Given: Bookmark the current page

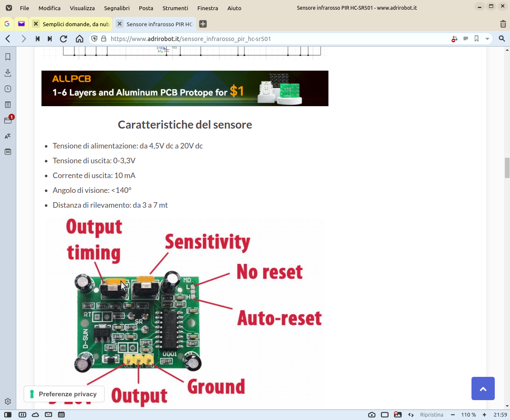Looking at the screenshot, I should [x=477, y=38].
